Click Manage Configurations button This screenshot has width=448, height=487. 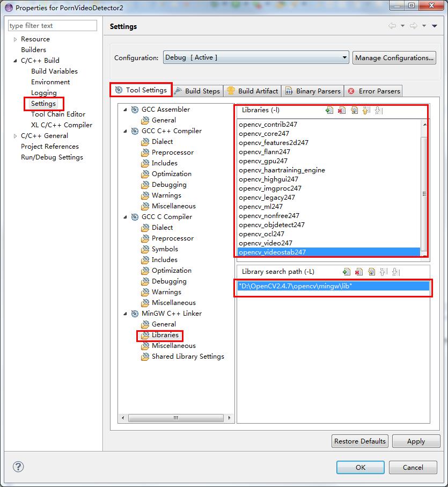point(394,58)
